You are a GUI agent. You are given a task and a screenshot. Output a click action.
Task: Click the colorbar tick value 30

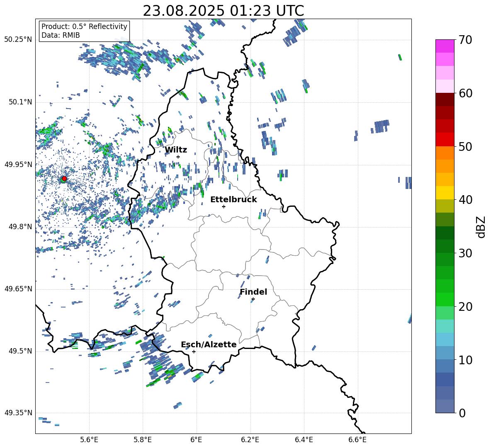point(465,253)
